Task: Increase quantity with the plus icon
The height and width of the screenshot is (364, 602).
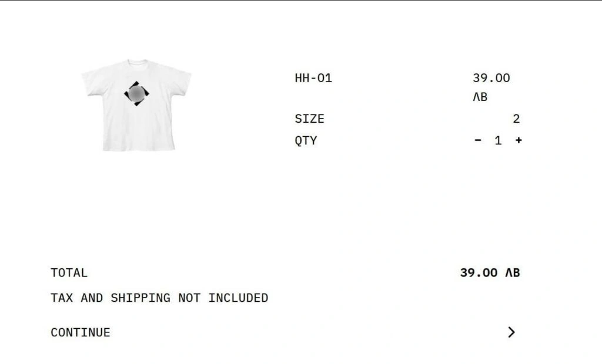Action: click(519, 140)
